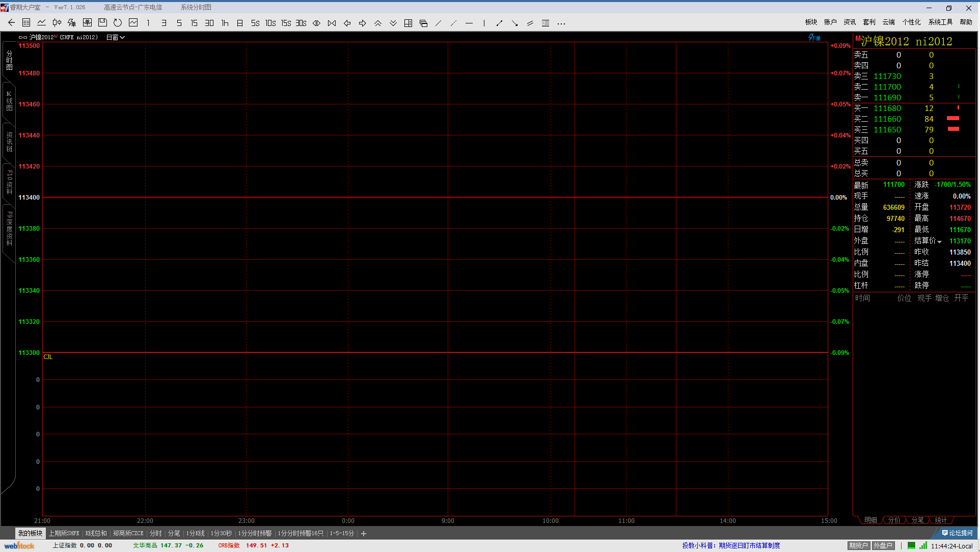Click the back arrow toolbar icon
980x552 pixels.
[x=11, y=23]
